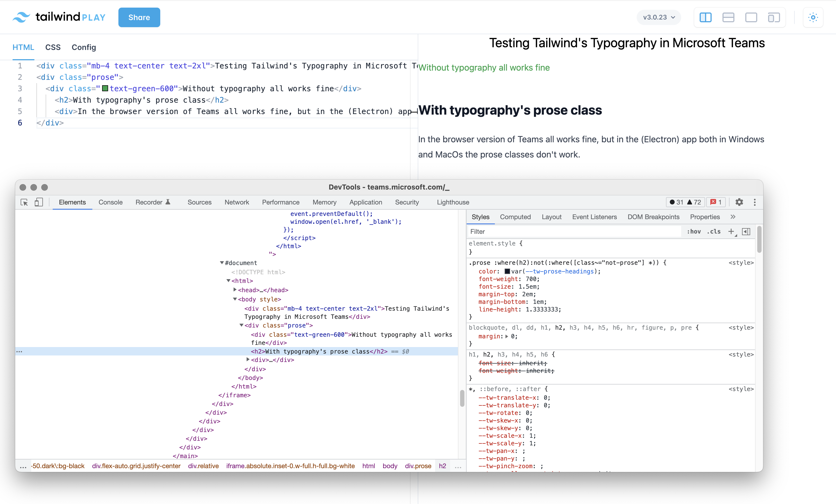Show more sidebar tabs with chevron
The height and width of the screenshot is (504, 836).
click(x=733, y=217)
